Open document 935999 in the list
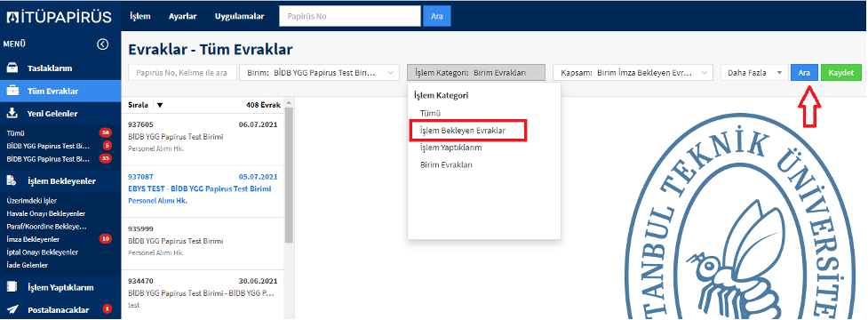The width and height of the screenshot is (868, 320). click(203, 244)
